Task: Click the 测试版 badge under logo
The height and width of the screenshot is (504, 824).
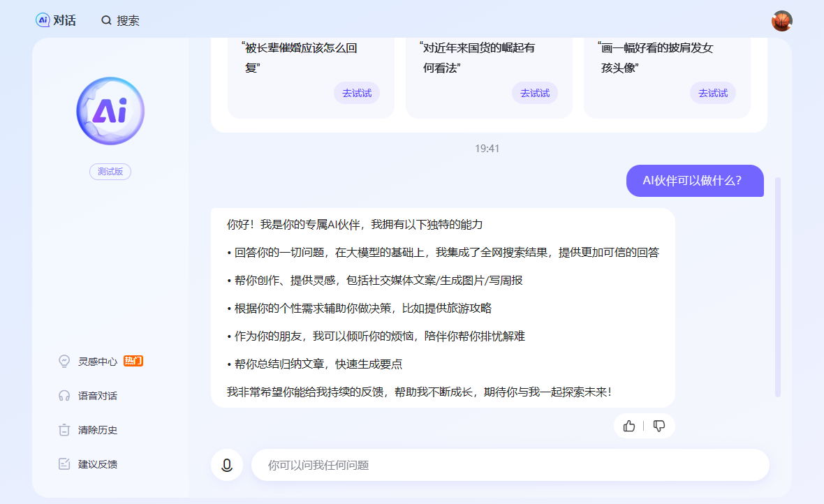Action: point(110,172)
